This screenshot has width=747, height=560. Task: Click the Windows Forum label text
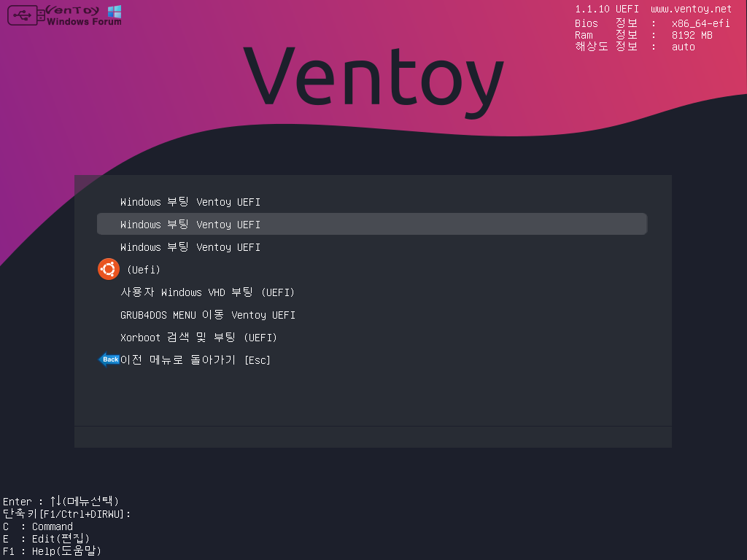(x=85, y=21)
